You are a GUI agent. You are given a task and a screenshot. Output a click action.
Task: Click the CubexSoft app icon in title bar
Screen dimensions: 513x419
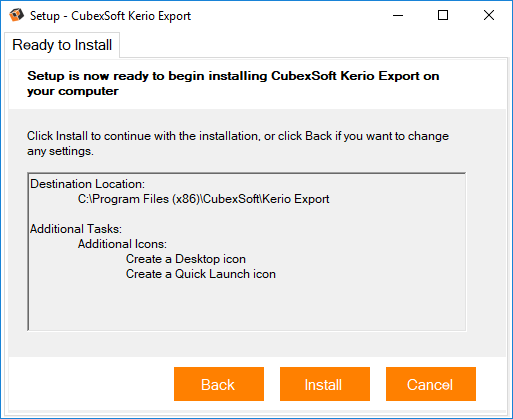(x=16, y=15)
